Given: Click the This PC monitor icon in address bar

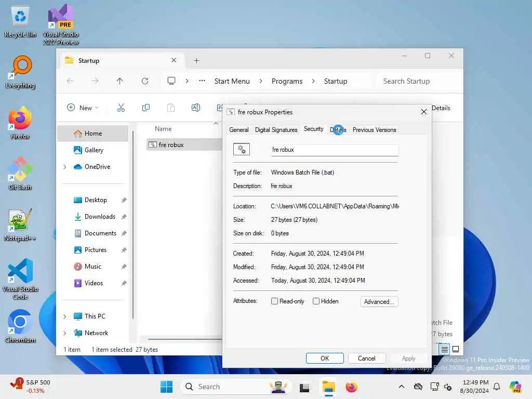Looking at the screenshot, I should pos(171,81).
